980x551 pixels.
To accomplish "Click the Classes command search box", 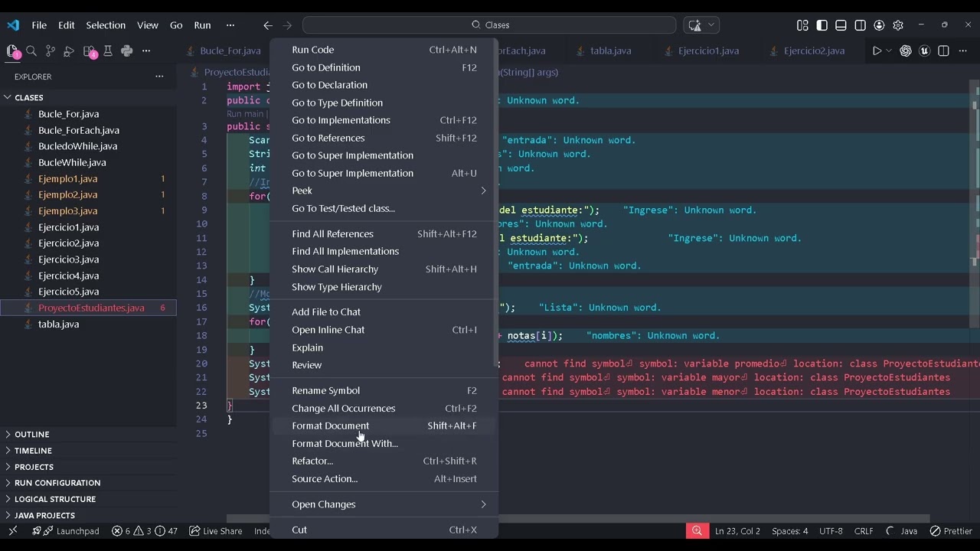I will coord(489,25).
